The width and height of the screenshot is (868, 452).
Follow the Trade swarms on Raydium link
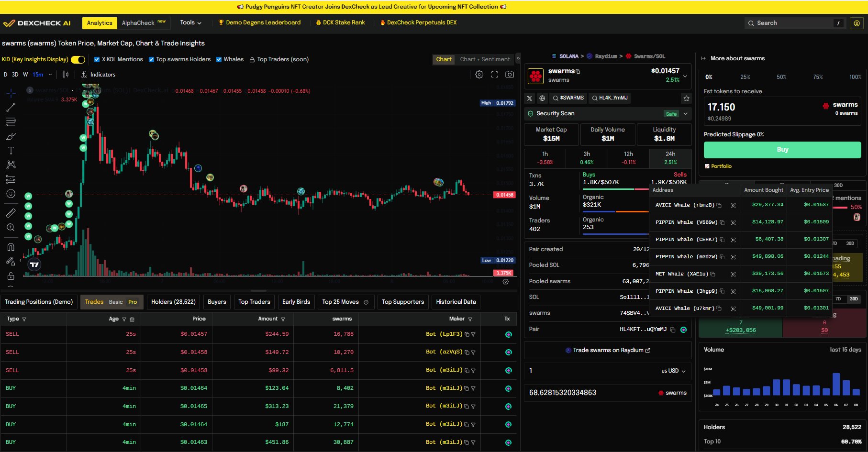[608, 351]
